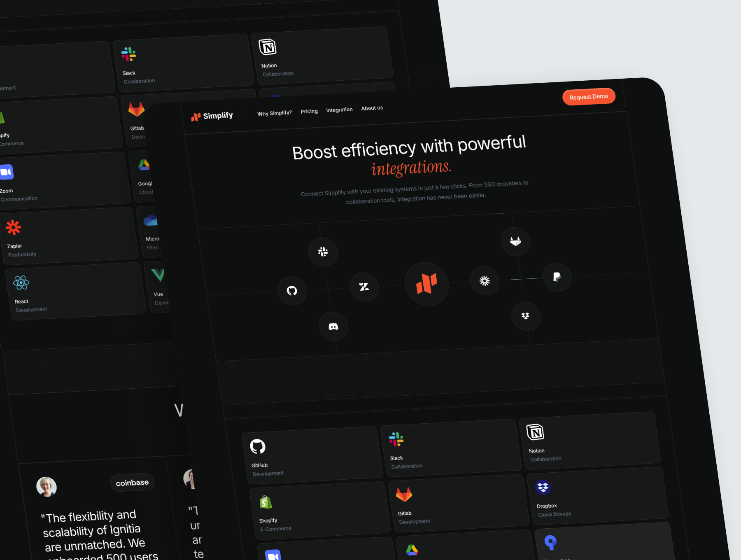
Task: Select the Discord circle icon in diagram
Action: [x=333, y=327]
